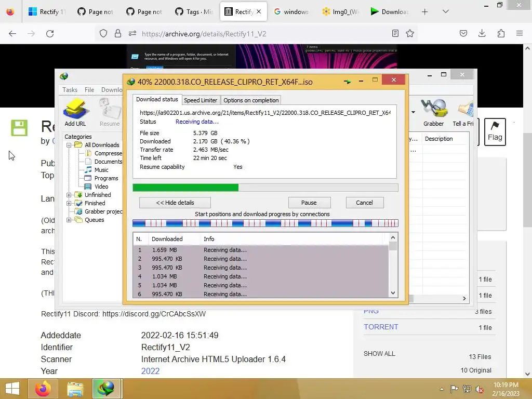Open the 2022 year link
This screenshot has width=532, height=399.
click(150, 371)
